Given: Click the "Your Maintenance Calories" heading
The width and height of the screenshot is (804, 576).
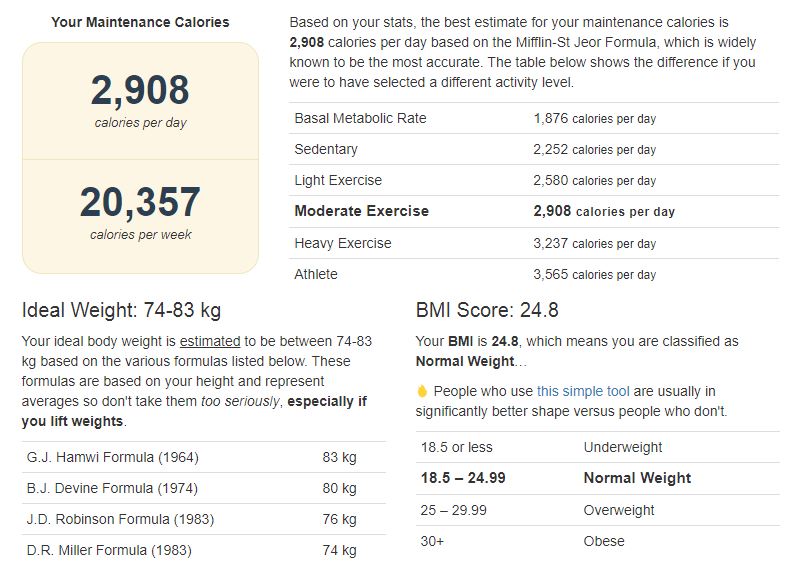Looking at the screenshot, I should tap(140, 22).
